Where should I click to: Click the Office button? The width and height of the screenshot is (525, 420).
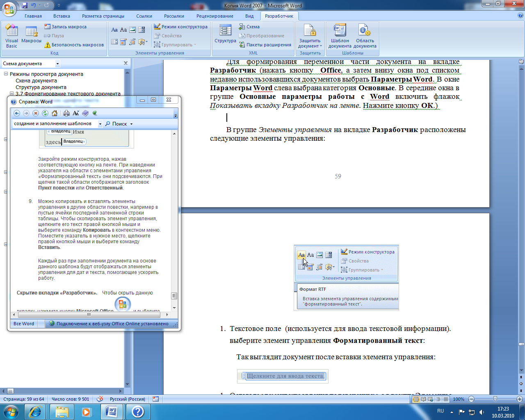pyautogui.click(x=9, y=8)
